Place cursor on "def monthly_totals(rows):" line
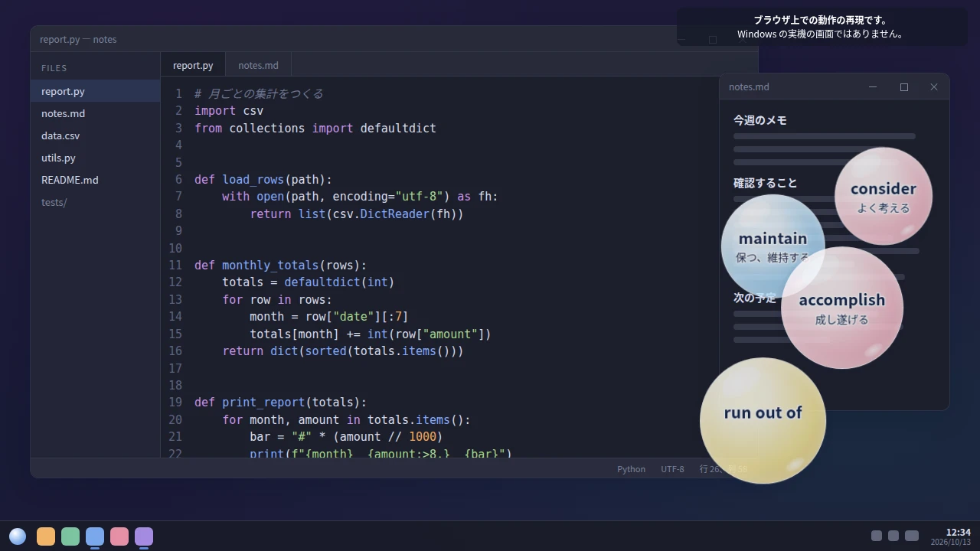Image resolution: width=980 pixels, height=551 pixels. (281, 266)
